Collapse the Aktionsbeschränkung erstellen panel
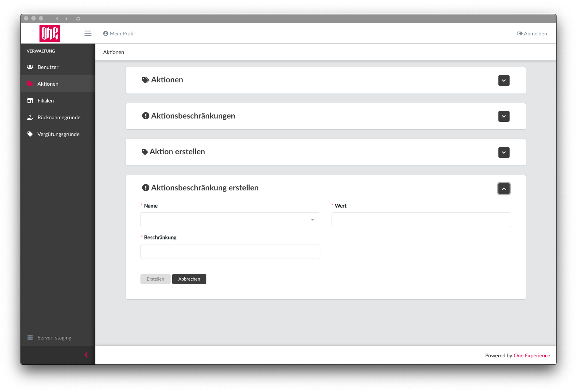The width and height of the screenshot is (577, 392). 504,189
